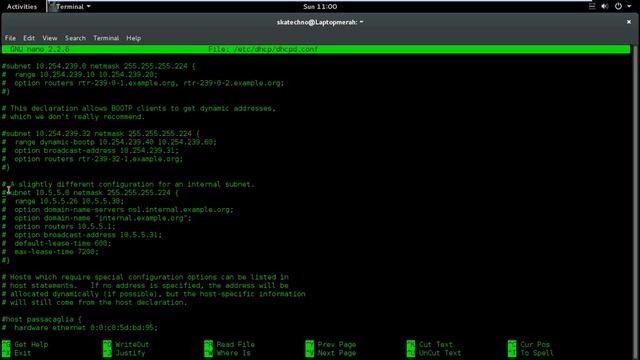This screenshot has height=360, width=640.
Task: Click line 'option domain-name-servers ns1.internal.example.org'
Action: 118,210
